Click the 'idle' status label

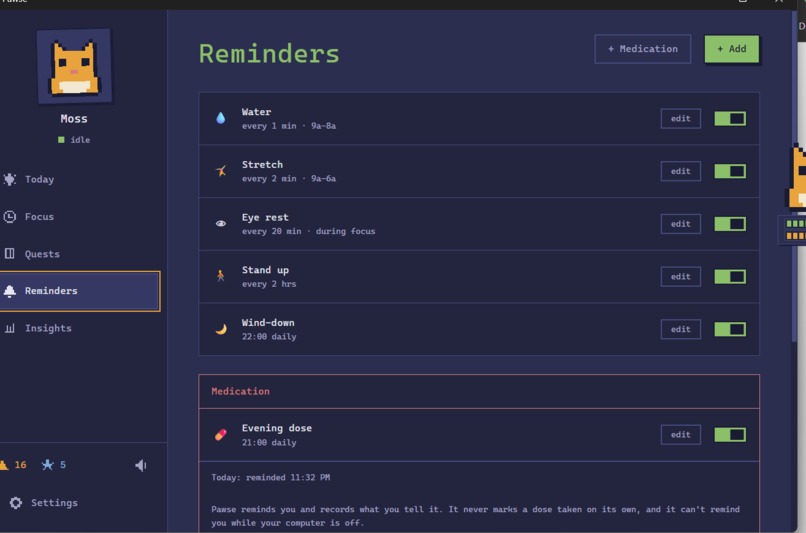pyautogui.click(x=80, y=140)
